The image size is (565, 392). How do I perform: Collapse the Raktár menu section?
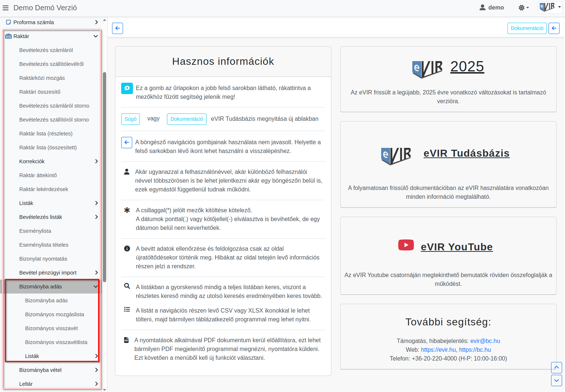point(96,36)
